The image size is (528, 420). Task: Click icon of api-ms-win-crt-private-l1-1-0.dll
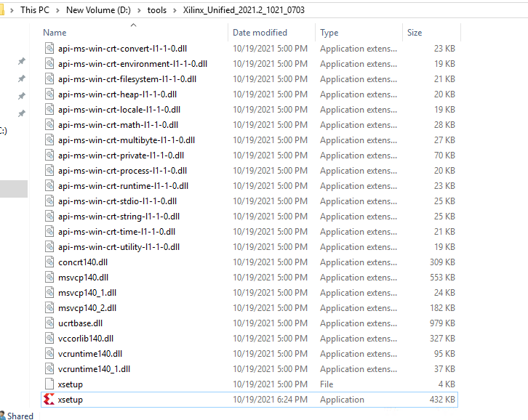pos(49,155)
